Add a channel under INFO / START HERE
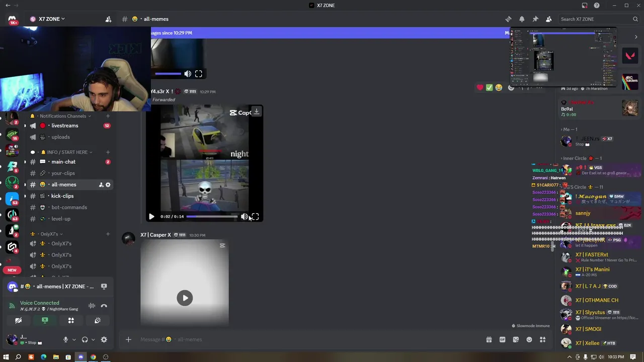 108,152
